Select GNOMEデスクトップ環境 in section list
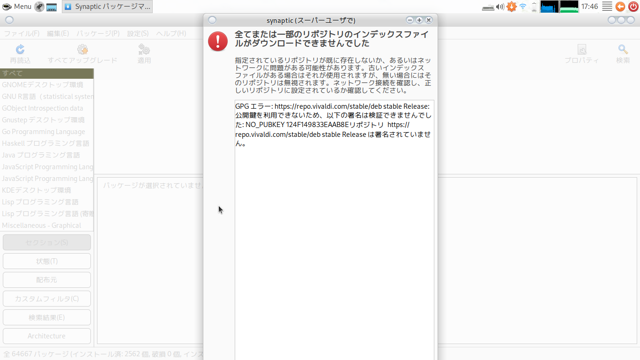This screenshot has width=640, height=360. (47, 85)
